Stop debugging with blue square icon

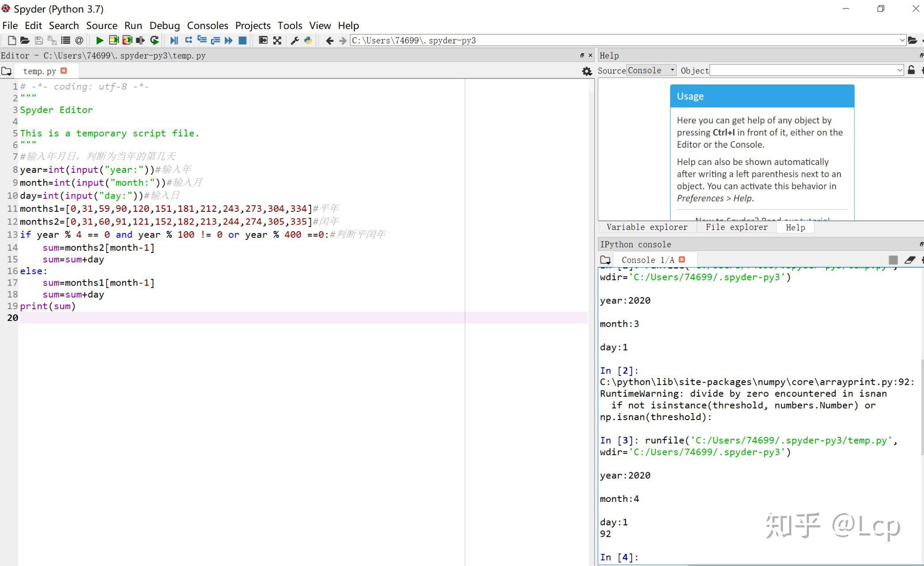pyautogui.click(x=242, y=41)
